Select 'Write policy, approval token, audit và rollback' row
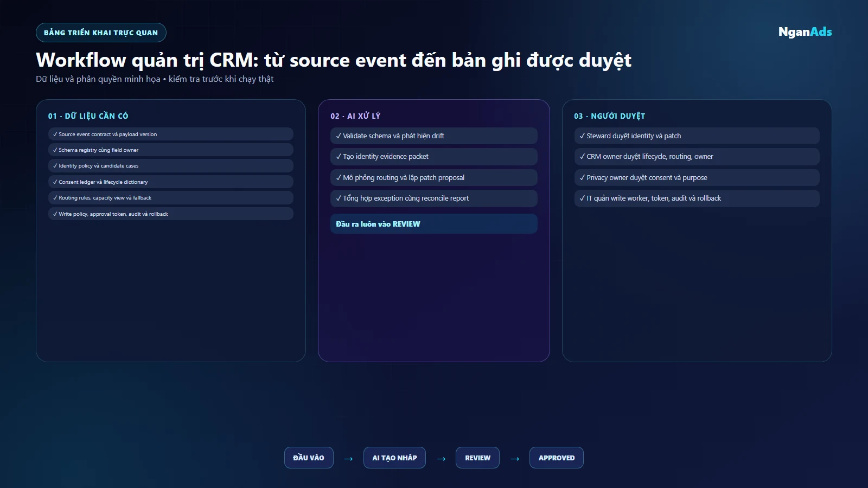The width and height of the screenshot is (868, 488). tap(171, 214)
